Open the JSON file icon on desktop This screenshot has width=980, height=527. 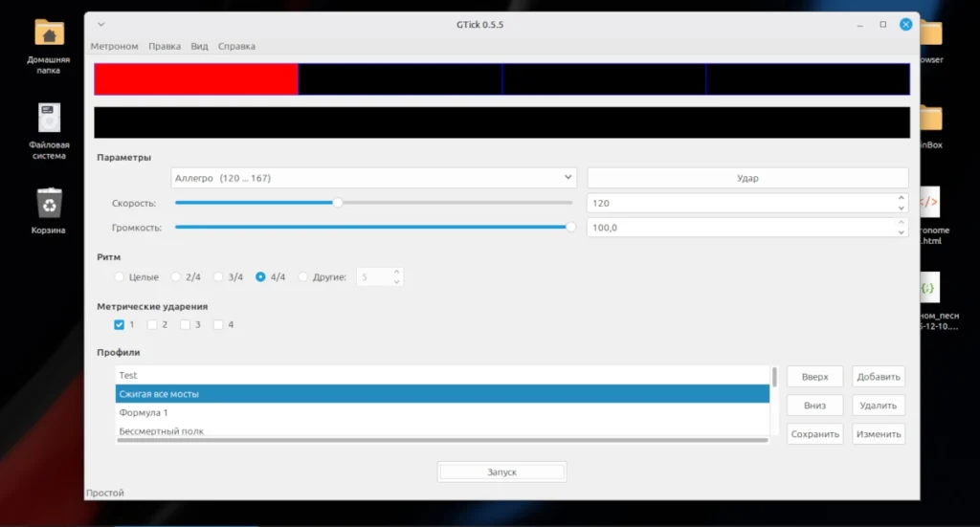(929, 287)
